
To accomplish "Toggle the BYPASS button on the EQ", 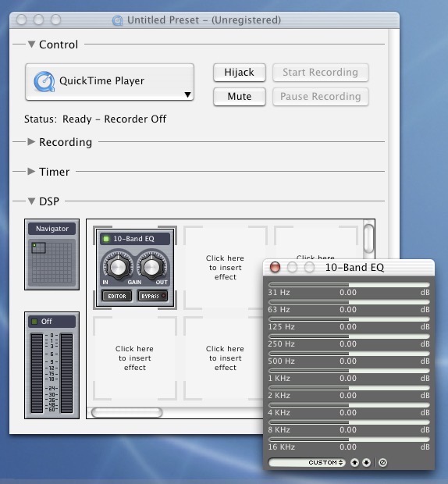I will click(153, 296).
